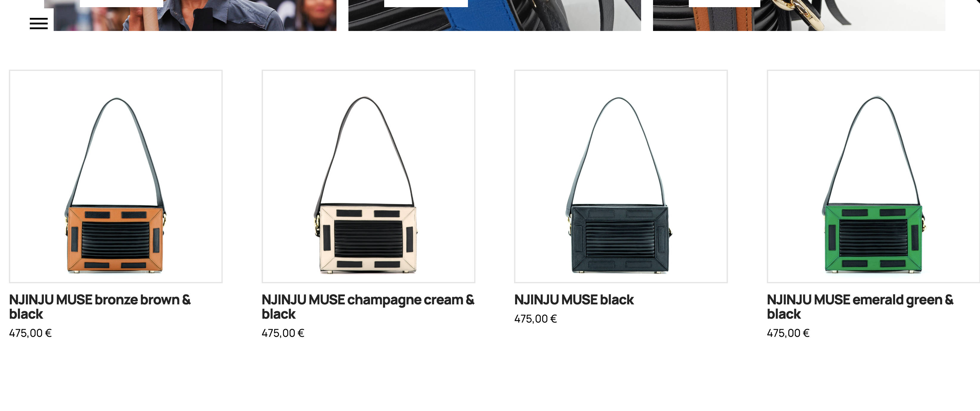Click white button on blue bag banner

click(x=426, y=3)
